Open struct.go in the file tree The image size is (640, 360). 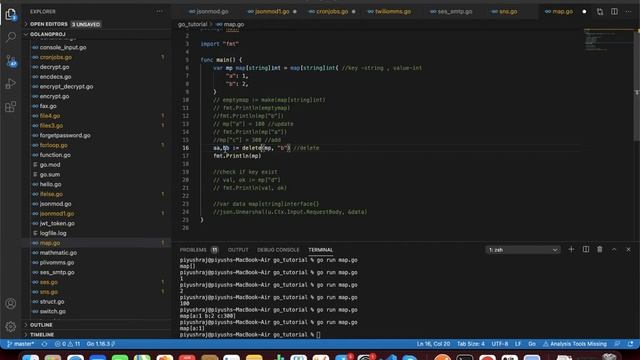coord(52,302)
